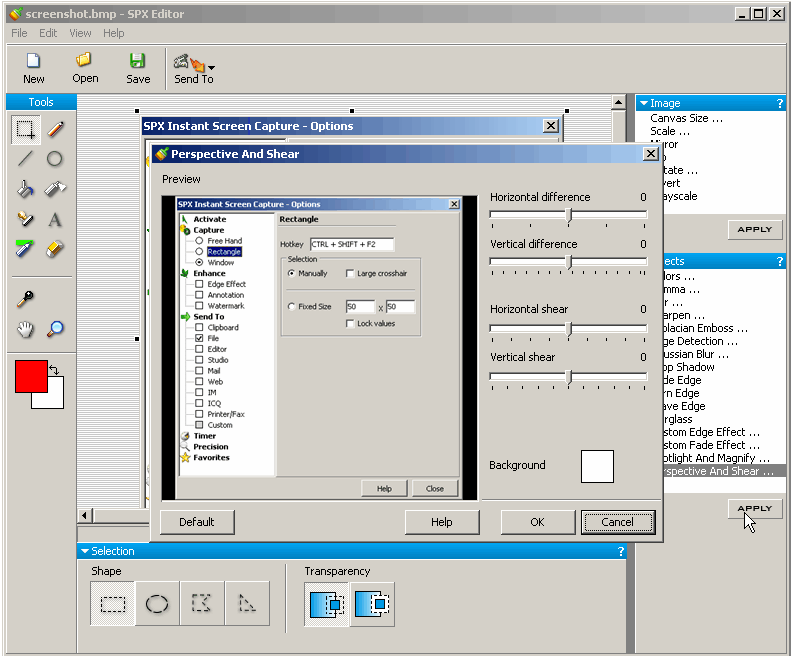Image resolution: width=794 pixels, height=656 pixels.
Task: Click Edge Detection effect entry
Action: 701,341
